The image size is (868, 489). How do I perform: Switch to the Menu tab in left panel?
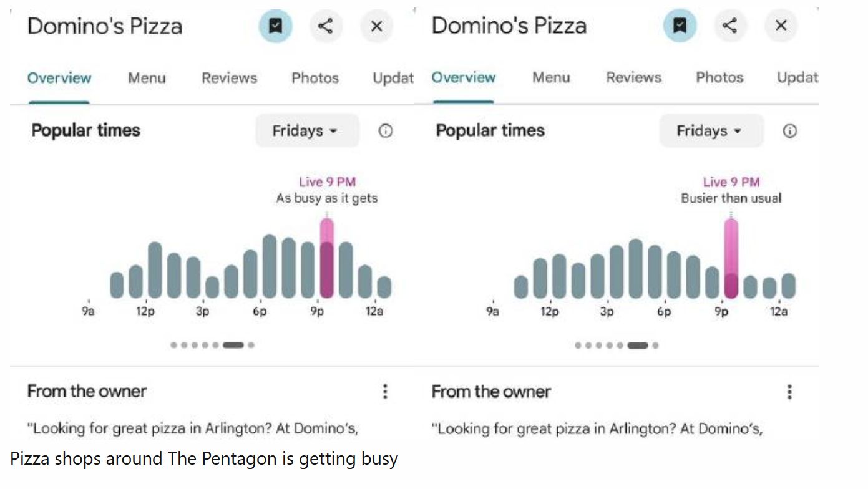pos(147,78)
